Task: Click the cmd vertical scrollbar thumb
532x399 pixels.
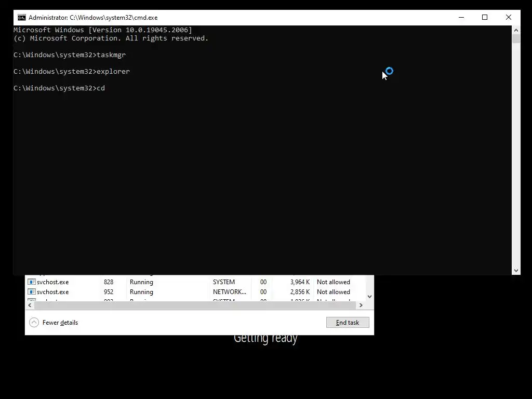Action: (516, 38)
